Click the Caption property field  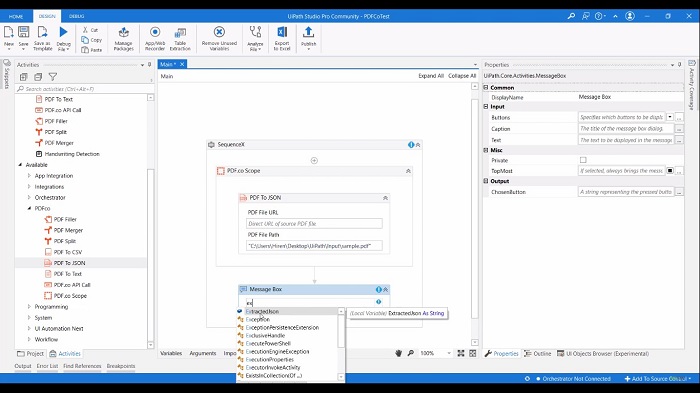[x=626, y=129]
